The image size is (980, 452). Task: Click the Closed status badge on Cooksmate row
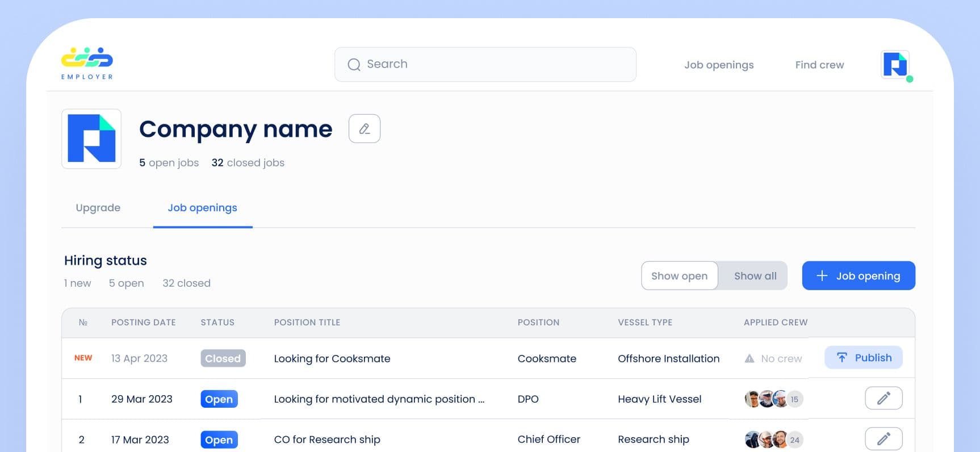[x=223, y=358]
